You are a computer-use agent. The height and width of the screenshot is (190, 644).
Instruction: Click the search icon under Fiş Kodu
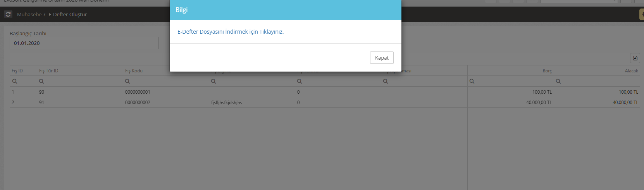point(127,81)
